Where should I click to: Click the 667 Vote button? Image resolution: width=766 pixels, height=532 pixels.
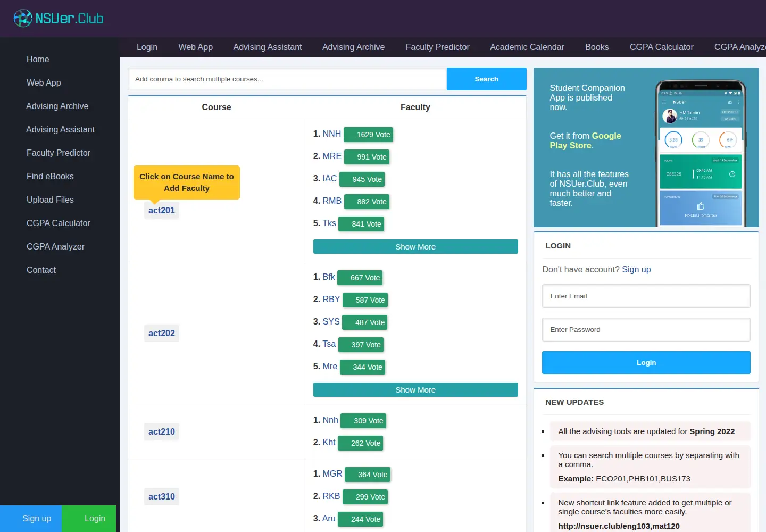pyautogui.click(x=360, y=278)
